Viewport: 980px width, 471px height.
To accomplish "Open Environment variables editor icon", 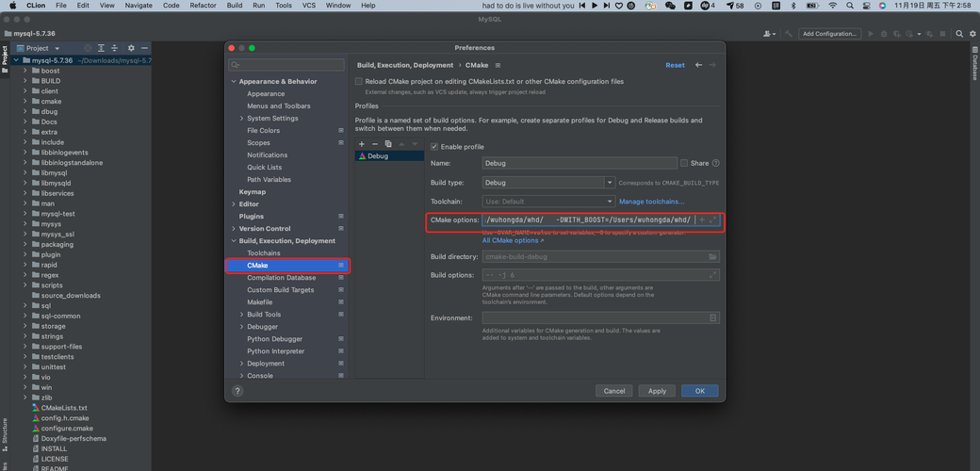I will tap(712, 318).
